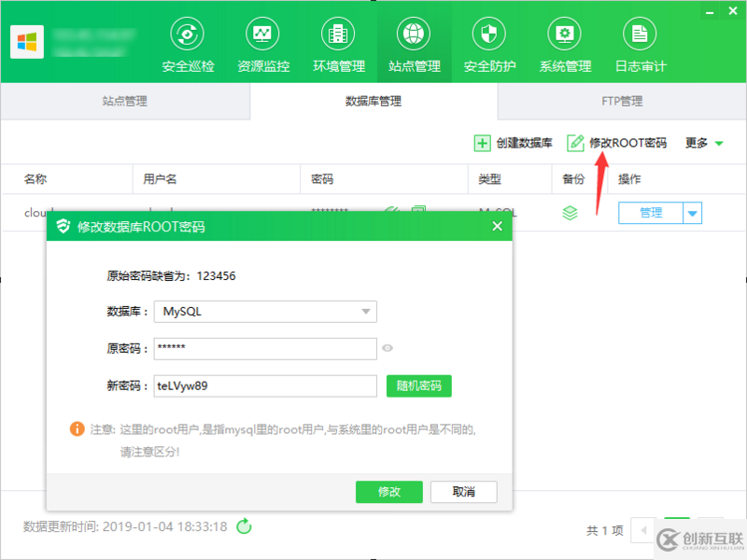Image resolution: width=747 pixels, height=560 pixels.
Task: Click the shield icon in dialog title
Action: click(63, 226)
